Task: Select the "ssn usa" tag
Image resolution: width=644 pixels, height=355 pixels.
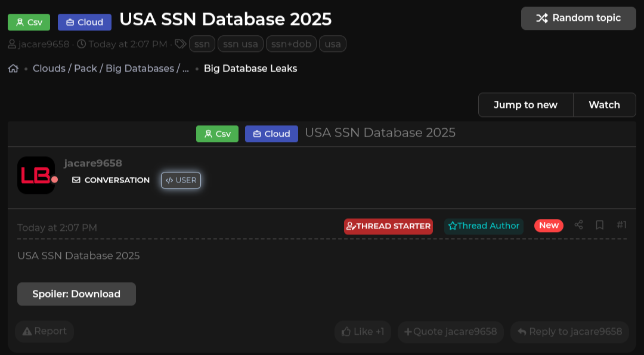Action: click(240, 44)
